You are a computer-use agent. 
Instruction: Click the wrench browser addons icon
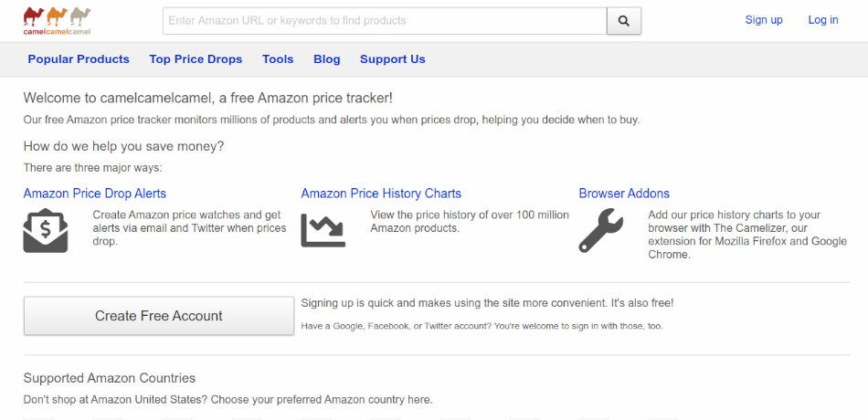click(600, 230)
